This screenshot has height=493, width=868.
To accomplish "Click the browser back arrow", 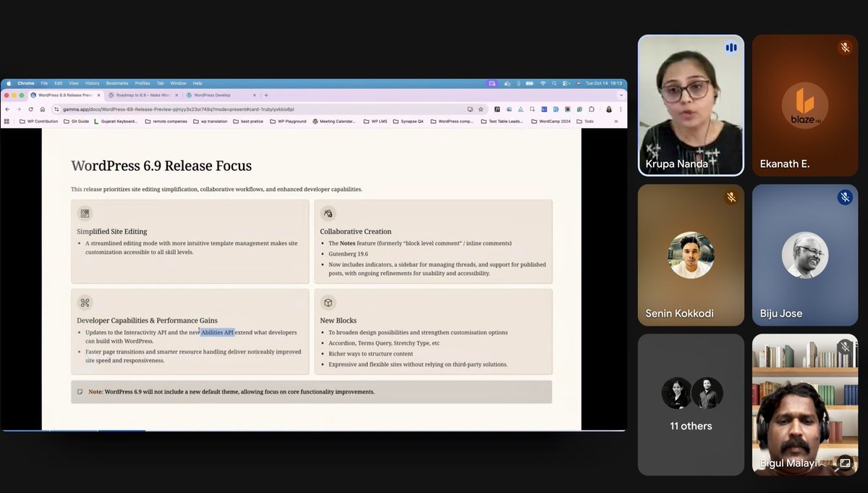I will (x=8, y=109).
